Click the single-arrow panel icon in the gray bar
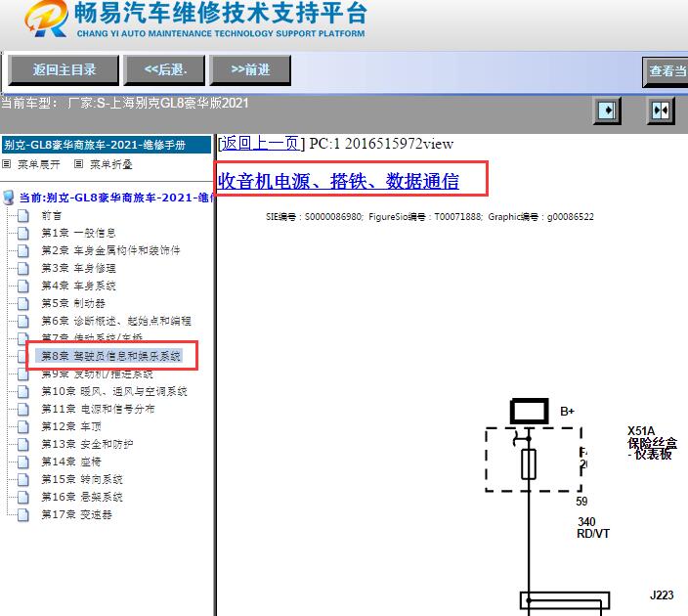 coord(607,110)
